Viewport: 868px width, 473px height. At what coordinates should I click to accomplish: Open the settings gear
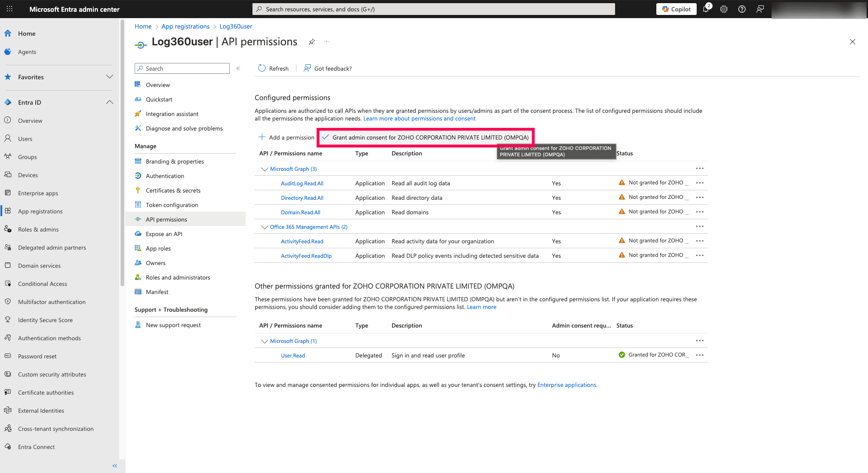pos(723,9)
